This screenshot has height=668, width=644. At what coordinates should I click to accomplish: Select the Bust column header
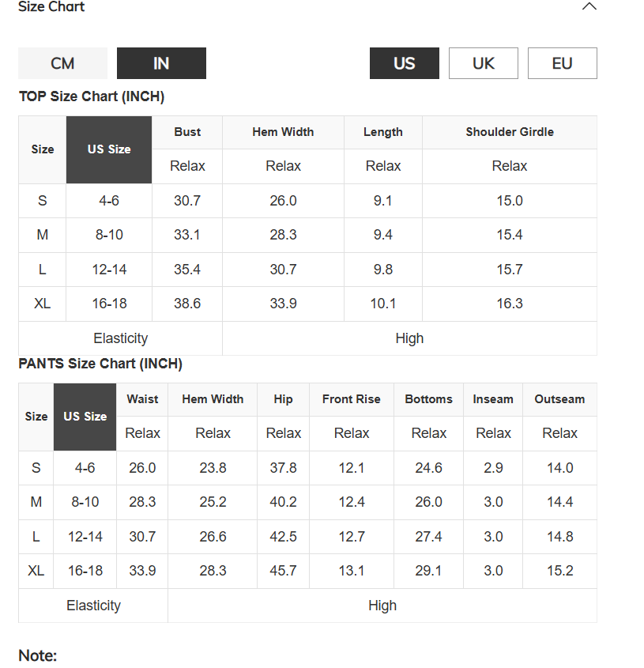click(187, 132)
